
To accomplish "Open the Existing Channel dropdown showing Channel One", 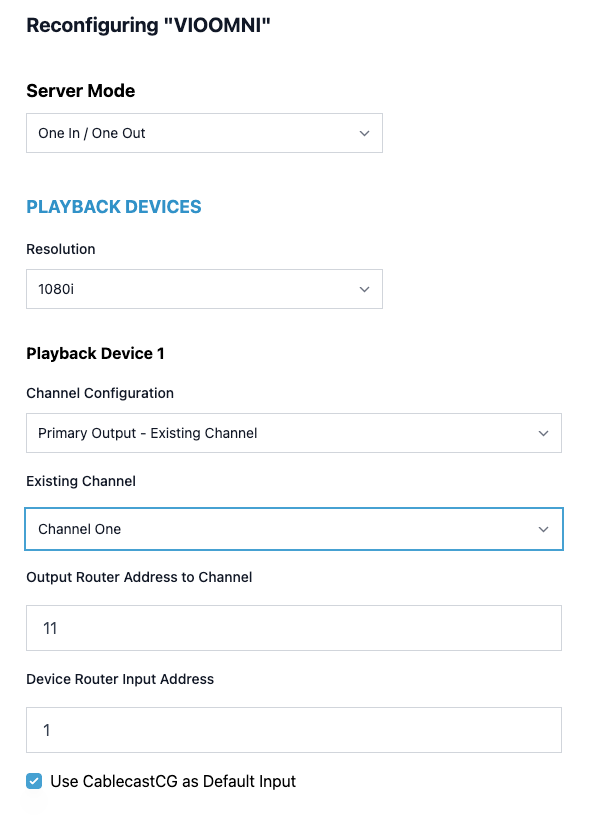I will tap(293, 529).
